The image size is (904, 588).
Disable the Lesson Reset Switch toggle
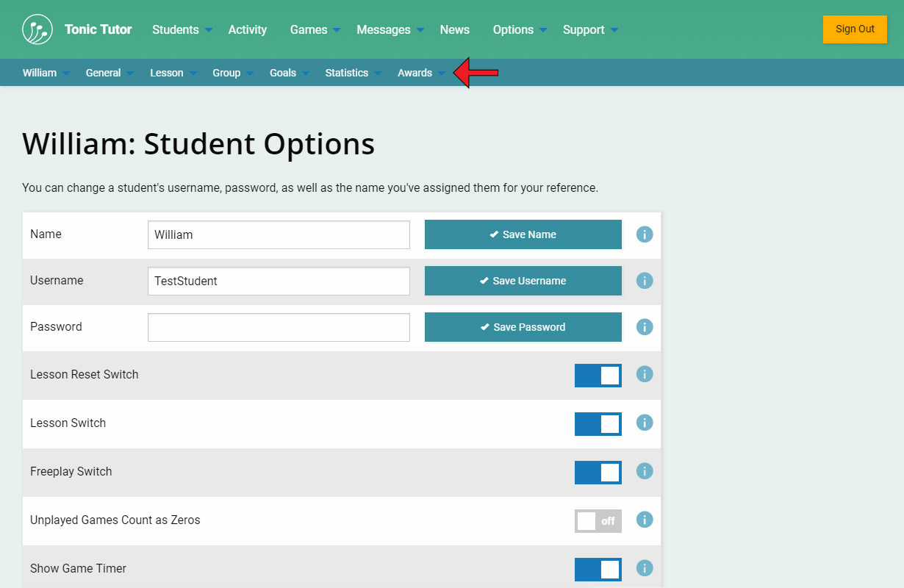point(598,376)
